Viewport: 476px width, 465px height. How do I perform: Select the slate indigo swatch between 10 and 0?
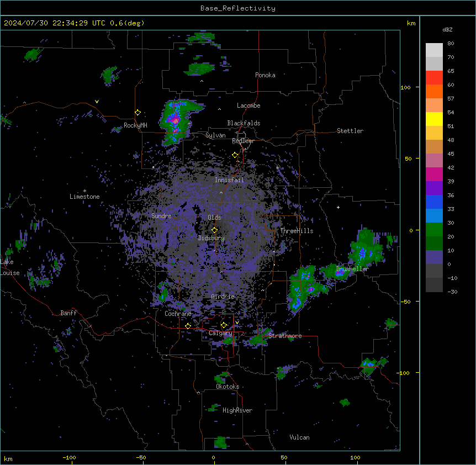click(434, 257)
